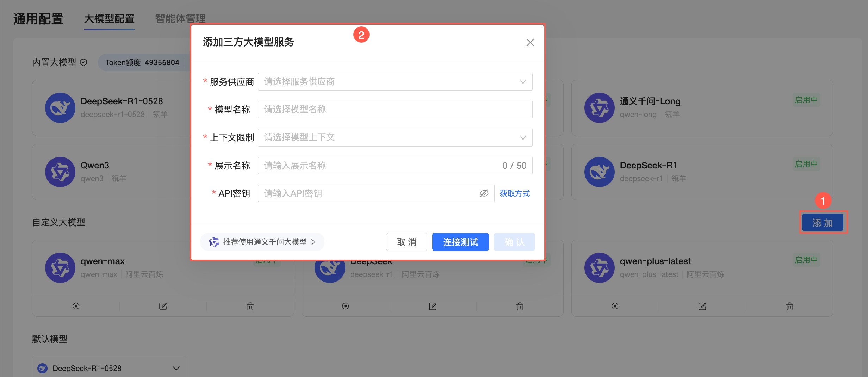Open the 推荐使用通义千问大模型 recommendation link
Image resolution: width=868 pixels, height=377 pixels.
pyautogui.click(x=262, y=242)
